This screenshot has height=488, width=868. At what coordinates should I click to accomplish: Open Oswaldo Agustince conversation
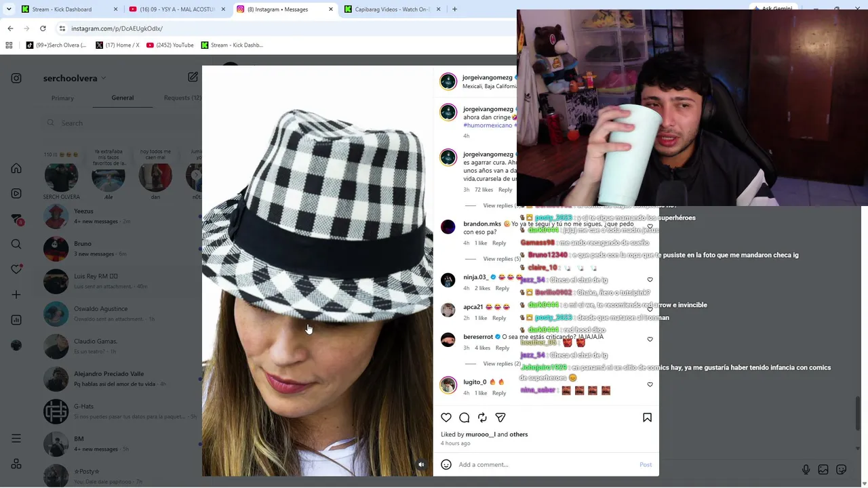pos(122,314)
